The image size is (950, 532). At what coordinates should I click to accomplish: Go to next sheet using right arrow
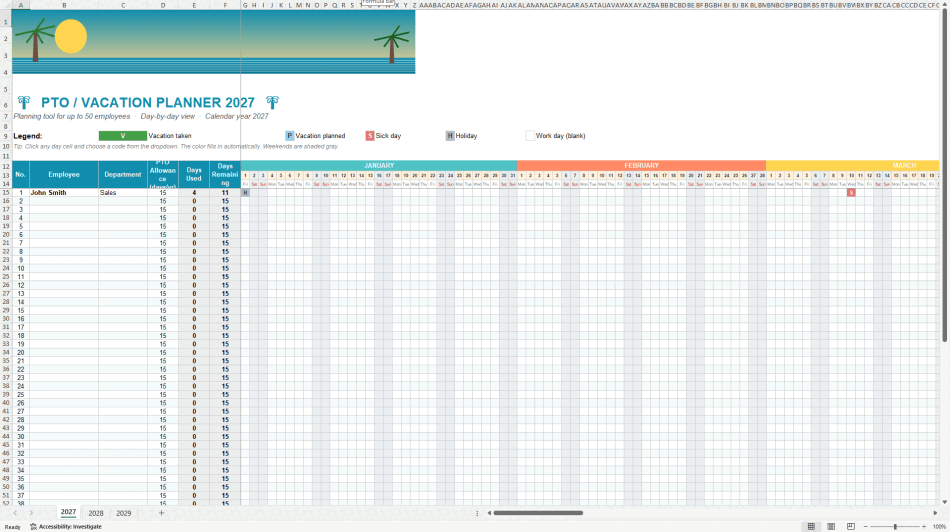click(x=31, y=513)
